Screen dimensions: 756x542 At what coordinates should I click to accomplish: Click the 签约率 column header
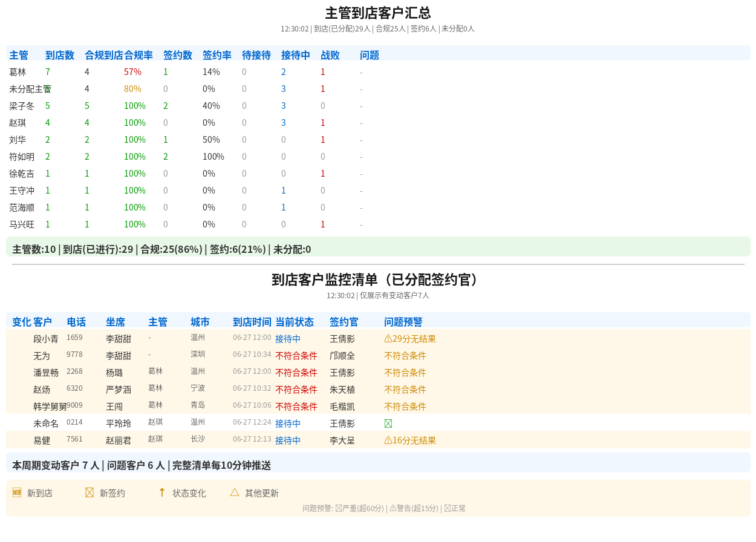(x=217, y=55)
